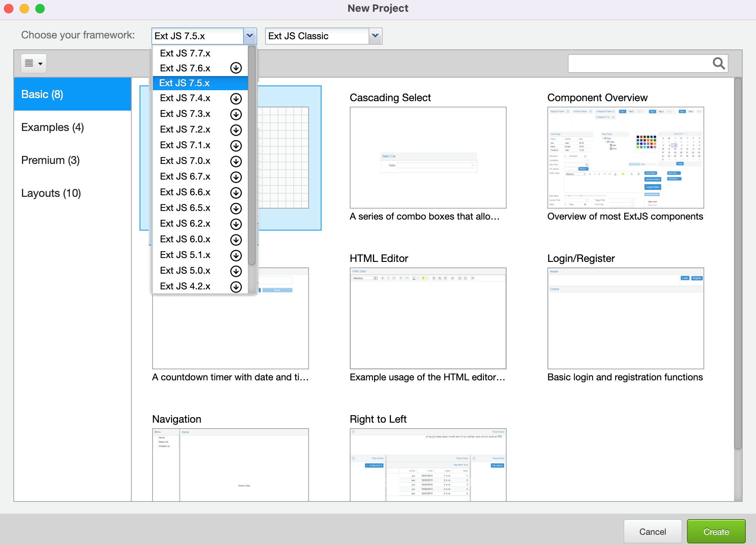Click download icon next to Ext JS 7.4.x
756x545 pixels.
(x=236, y=98)
